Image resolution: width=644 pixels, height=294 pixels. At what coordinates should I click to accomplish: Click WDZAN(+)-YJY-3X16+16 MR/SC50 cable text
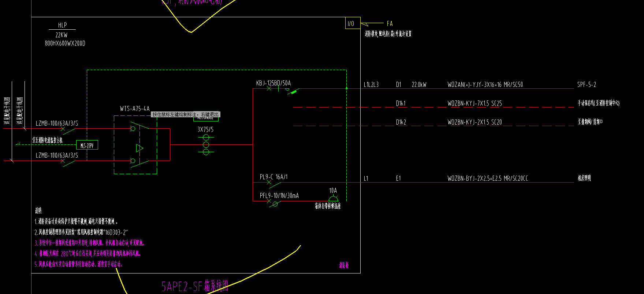point(485,85)
